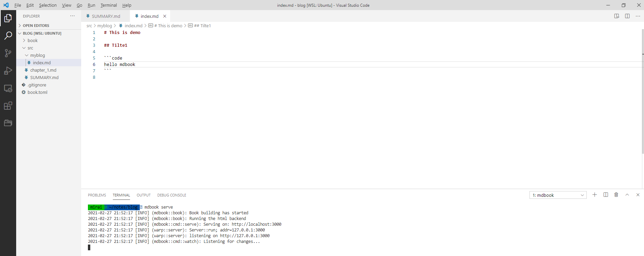Open the Explorer view in activity bar

pos(8,18)
